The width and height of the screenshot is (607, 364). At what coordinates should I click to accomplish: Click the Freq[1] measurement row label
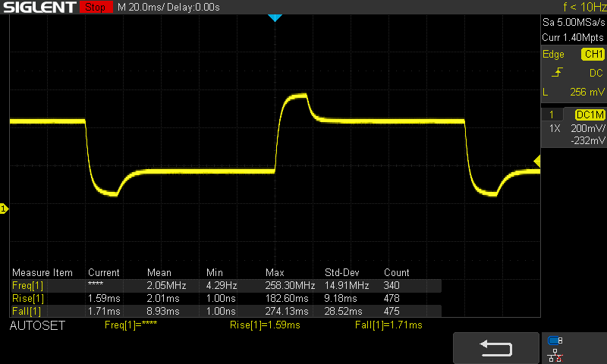28,285
